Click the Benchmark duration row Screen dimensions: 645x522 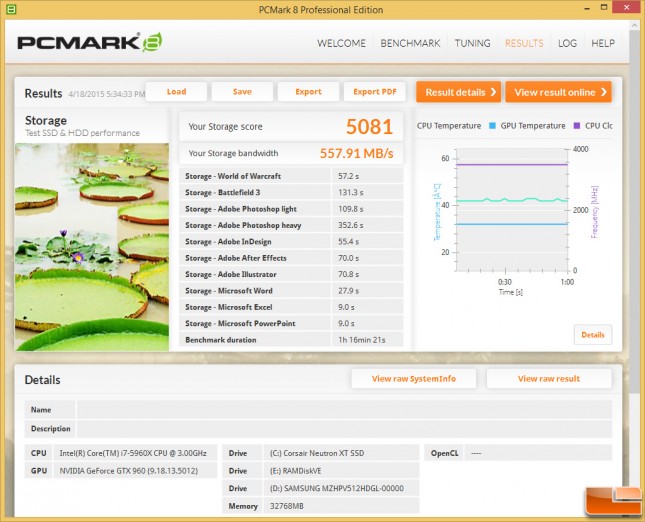(x=291, y=340)
